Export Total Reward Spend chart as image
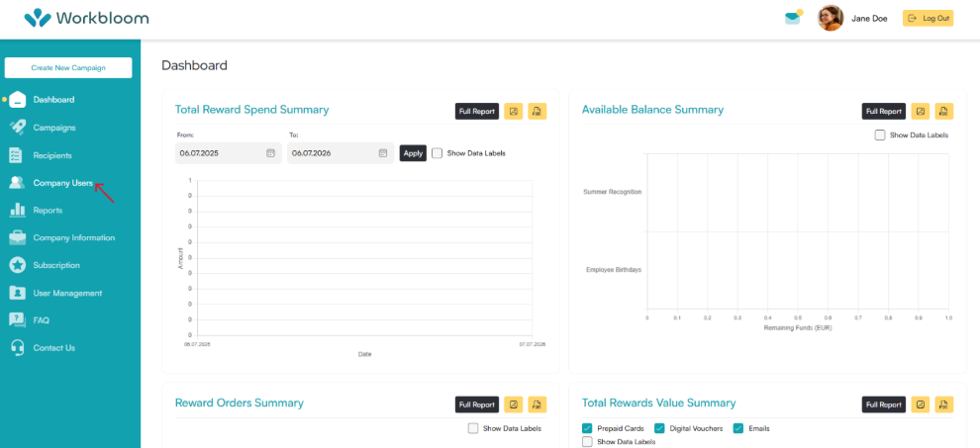 tap(514, 111)
